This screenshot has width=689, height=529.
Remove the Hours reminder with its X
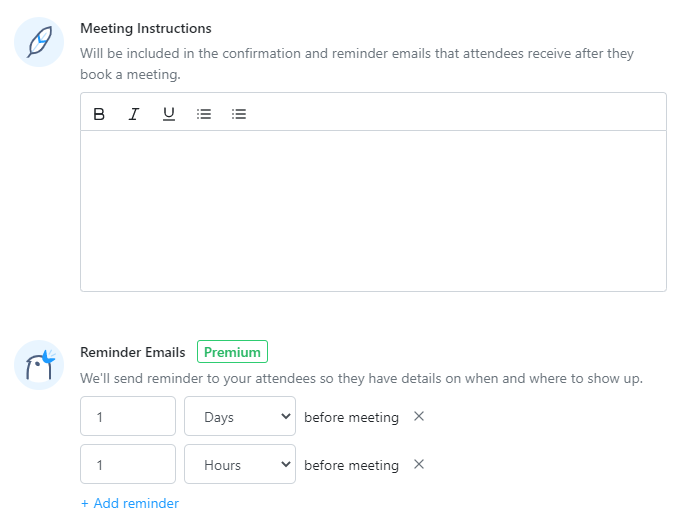[x=419, y=464]
